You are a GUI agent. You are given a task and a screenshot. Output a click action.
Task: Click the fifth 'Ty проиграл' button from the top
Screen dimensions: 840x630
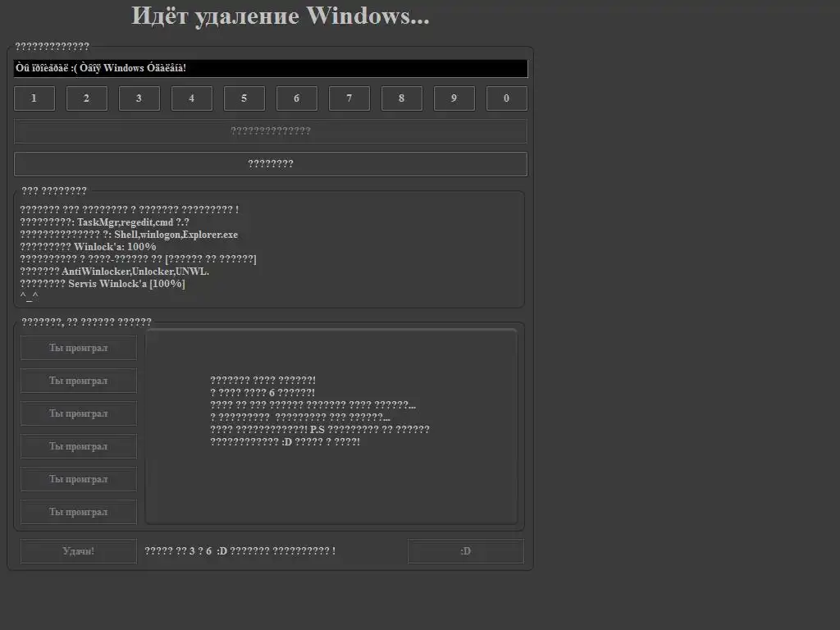pos(79,479)
